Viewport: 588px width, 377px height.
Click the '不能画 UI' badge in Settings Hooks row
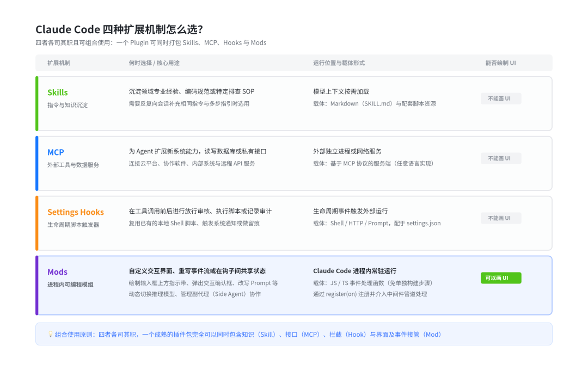[501, 218]
